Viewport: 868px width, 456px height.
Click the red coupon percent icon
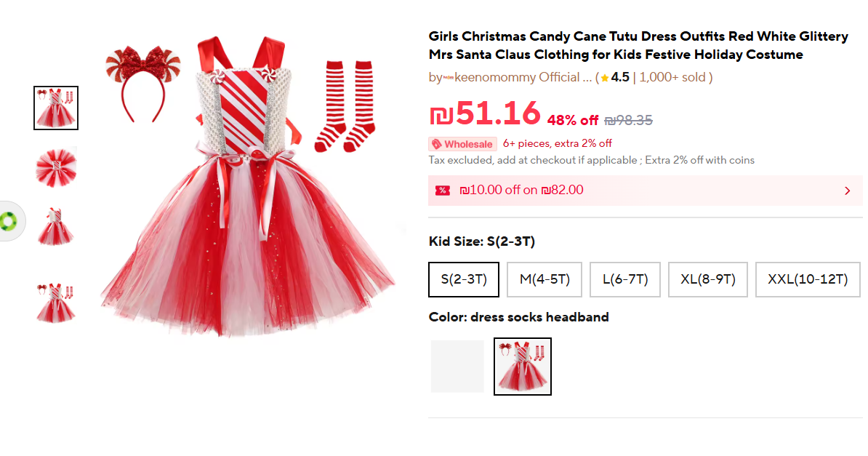[x=442, y=191]
